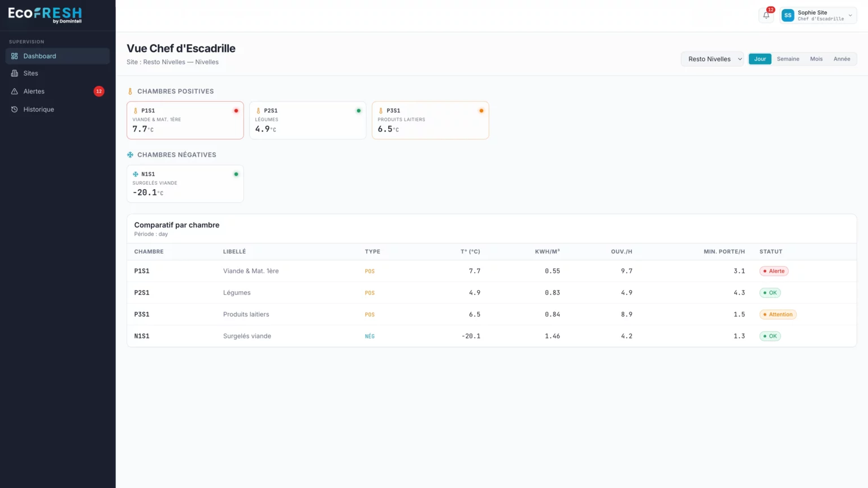Click the Dashboard grid icon in sidebar
This screenshot has height=488, width=868.
coord(15,56)
